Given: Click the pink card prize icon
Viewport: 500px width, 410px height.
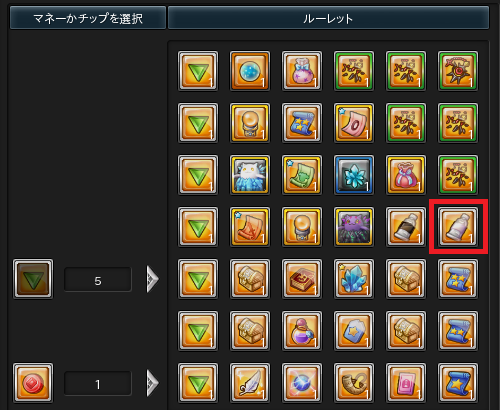Looking at the screenshot, I should [406, 383].
